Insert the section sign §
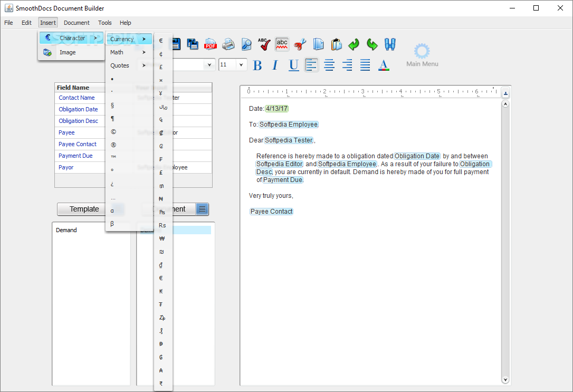The height and width of the screenshot is (392, 573). (112, 105)
